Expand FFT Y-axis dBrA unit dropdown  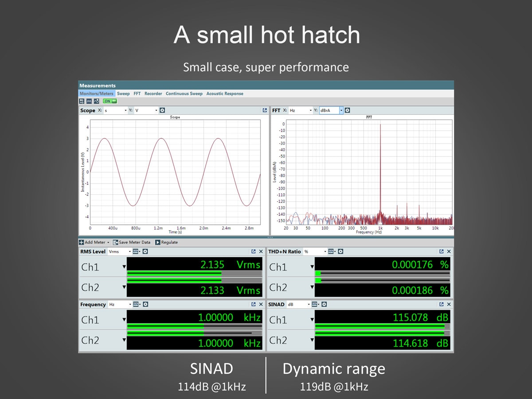pyautogui.click(x=341, y=110)
